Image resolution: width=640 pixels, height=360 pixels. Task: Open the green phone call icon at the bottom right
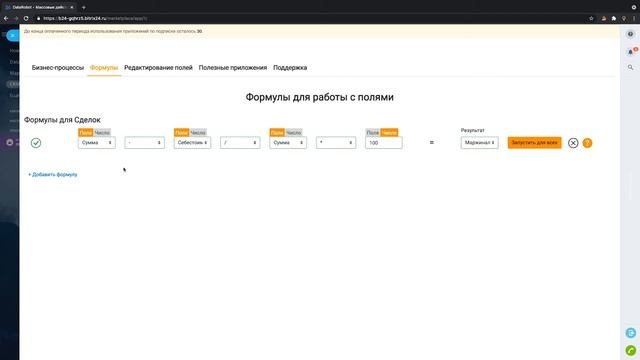pyautogui.click(x=631, y=350)
